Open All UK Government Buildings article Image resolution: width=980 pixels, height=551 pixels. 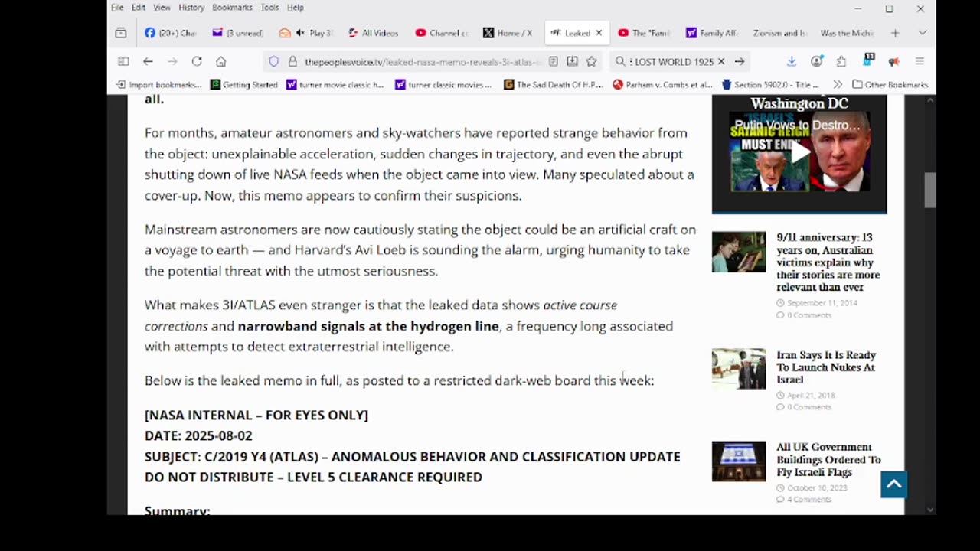(828, 460)
